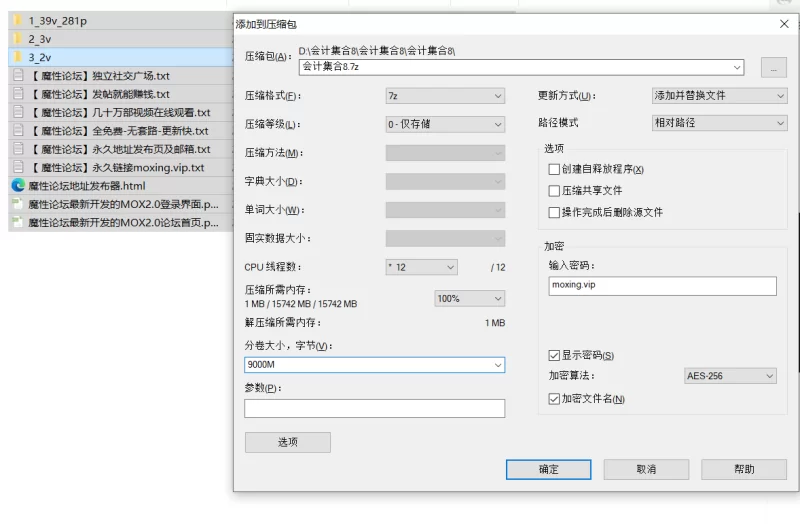Select file 【魔性论坛】独立社交广场.txt
Screen dimensions: 800x524
tap(100, 76)
